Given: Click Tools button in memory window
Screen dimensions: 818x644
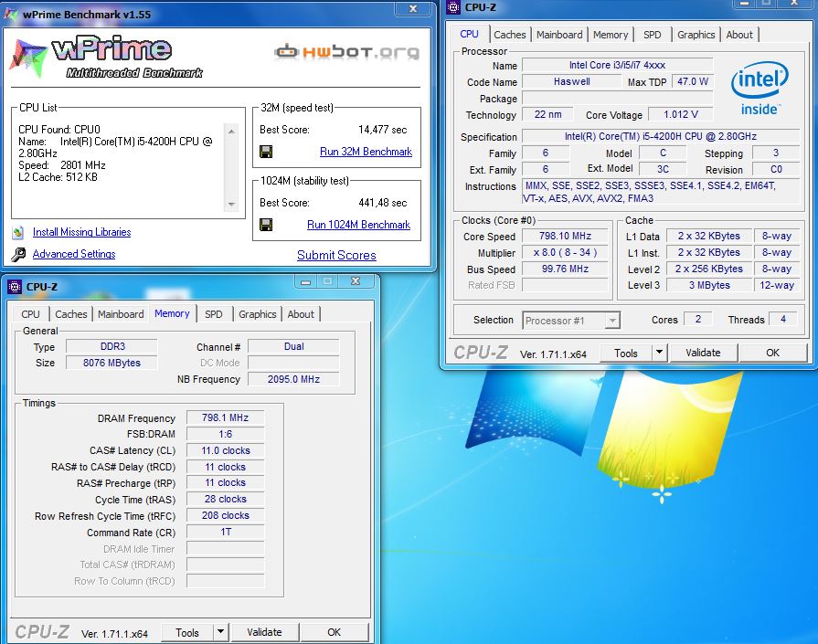Looking at the screenshot, I should click(x=186, y=632).
